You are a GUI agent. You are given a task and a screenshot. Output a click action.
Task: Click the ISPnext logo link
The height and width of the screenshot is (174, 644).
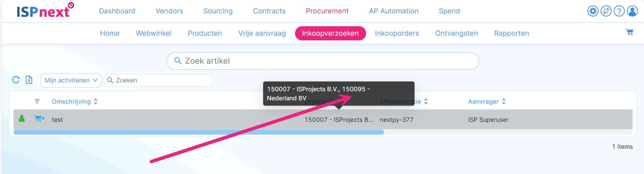pos(45,10)
